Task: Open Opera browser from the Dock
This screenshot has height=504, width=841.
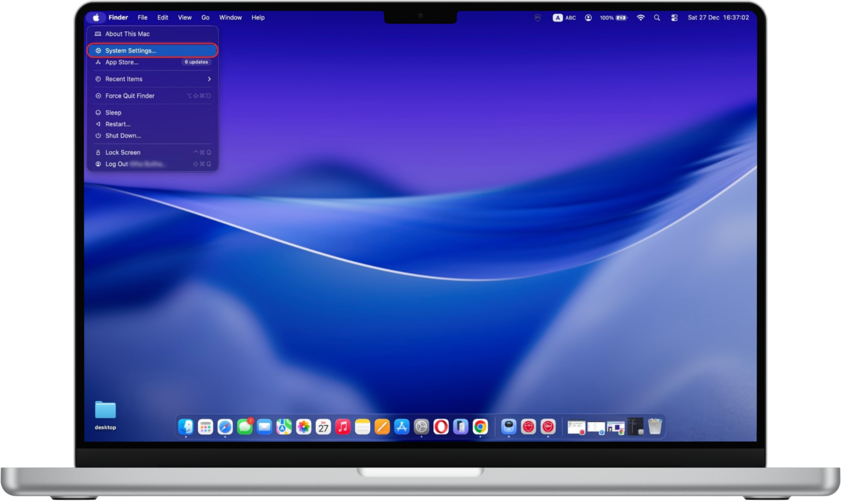Action: tap(441, 427)
